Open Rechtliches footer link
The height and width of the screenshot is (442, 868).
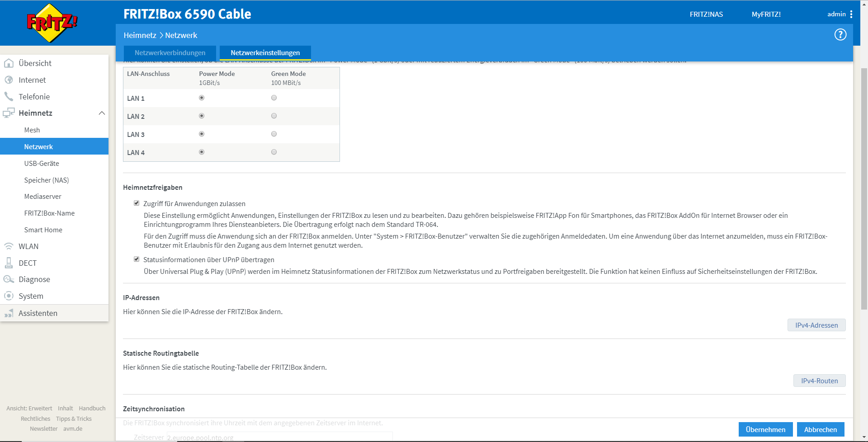(35, 419)
